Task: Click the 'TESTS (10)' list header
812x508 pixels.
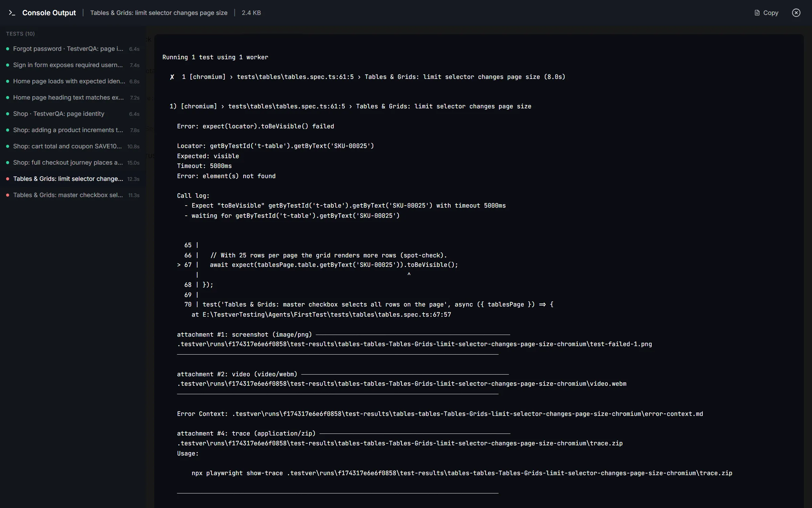Action: (20, 34)
